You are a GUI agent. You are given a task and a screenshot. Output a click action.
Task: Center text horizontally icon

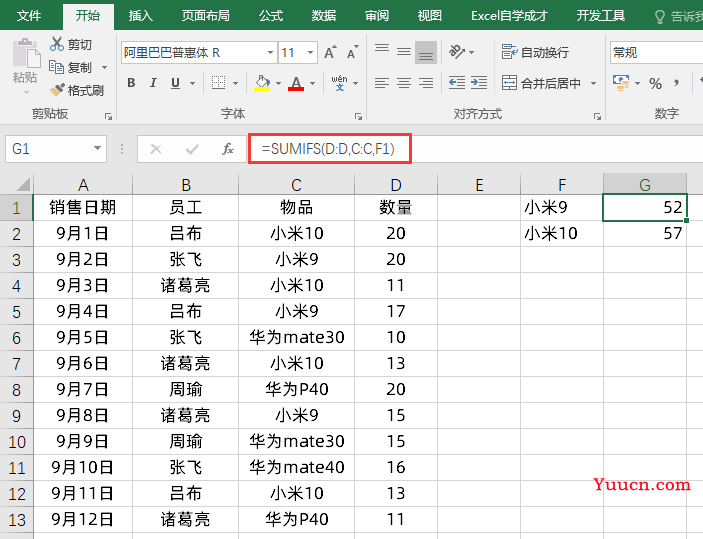[404, 83]
